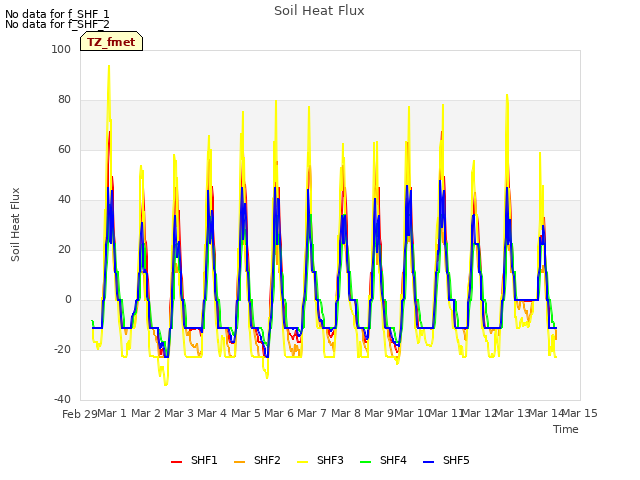Click the SHF3 yellow legend swatch

click(302, 462)
